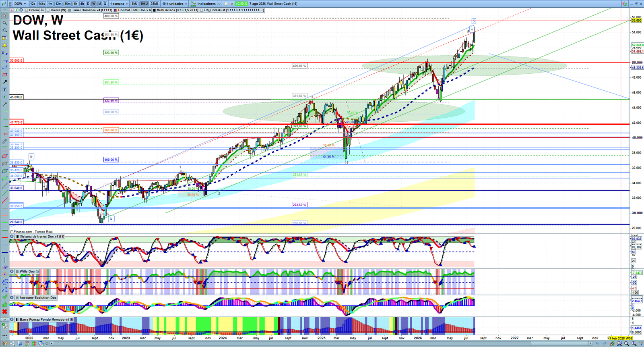Click the blue remove indicator X icon
Image resolution: width=644 pixels, height=347 pixels.
click(x=21, y=10)
